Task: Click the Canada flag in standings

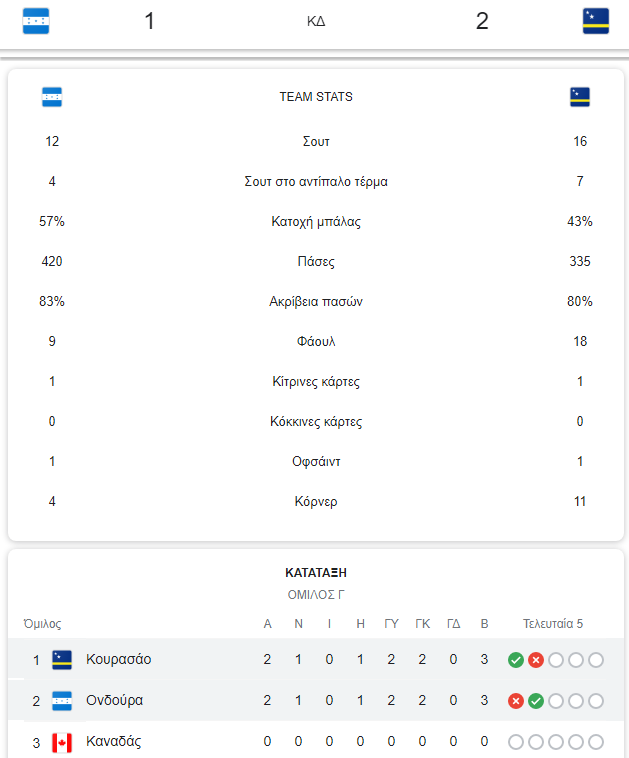Action: coord(62,743)
